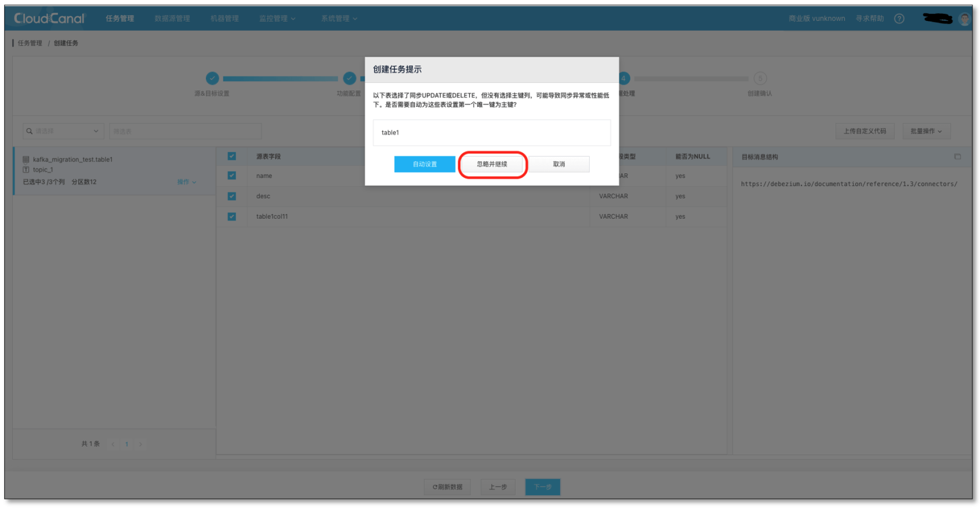Click the 任务管理 breadcrumb

30,43
